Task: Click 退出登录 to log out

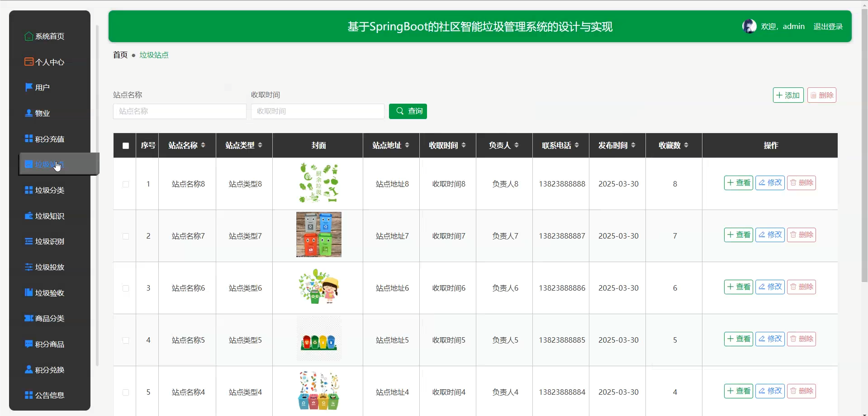Action: 828,27
